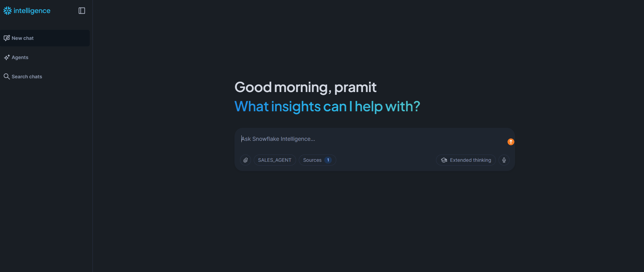Click the Snowflake logo icon
Image resolution: width=644 pixels, height=272 pixels.
pos(7,11)
